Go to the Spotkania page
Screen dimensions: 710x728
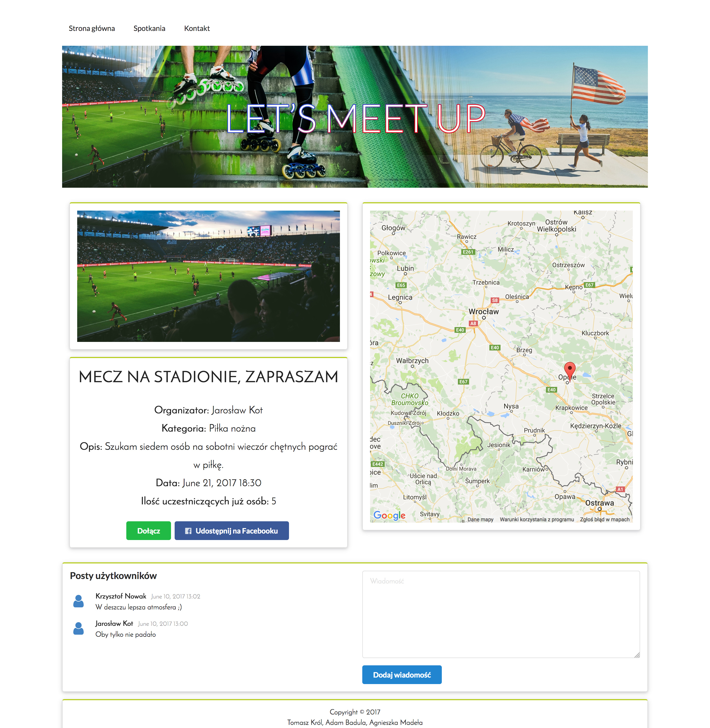(x=149, y=28)
